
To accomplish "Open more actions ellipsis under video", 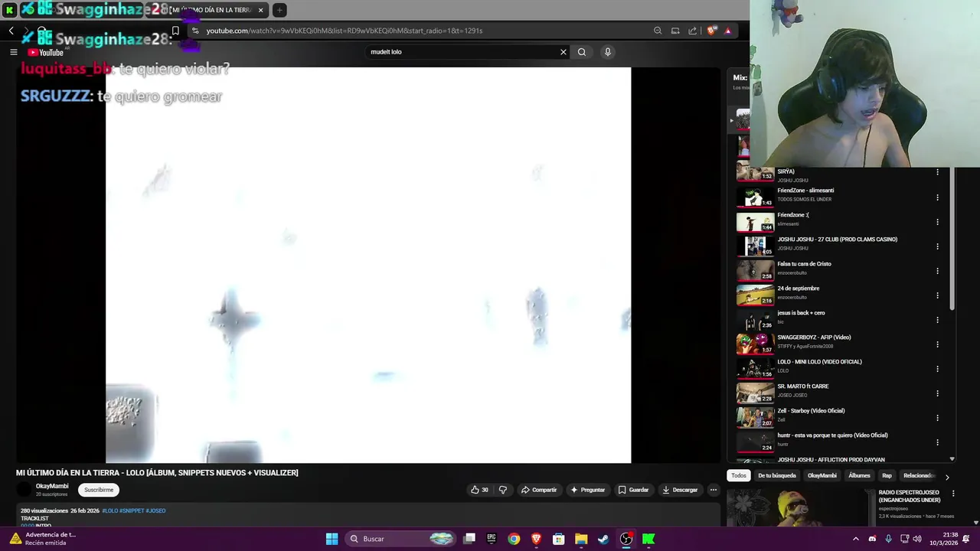I will (x=714, y=490).
